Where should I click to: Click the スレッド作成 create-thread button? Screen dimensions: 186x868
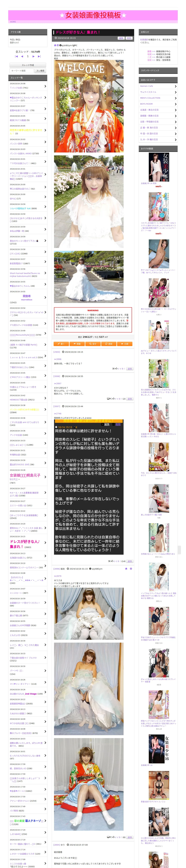click(x=28, y=65)
